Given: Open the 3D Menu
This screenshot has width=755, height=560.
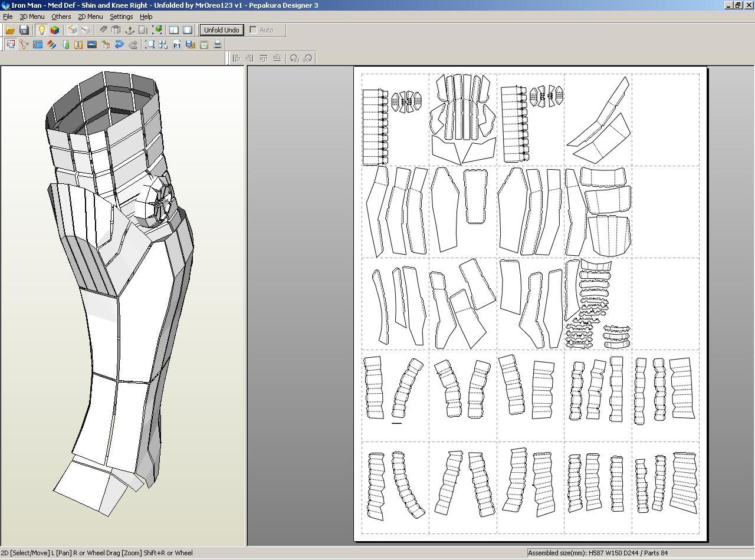Looking at the screenshot, I should pyautogui.click(x=32, y=17).
